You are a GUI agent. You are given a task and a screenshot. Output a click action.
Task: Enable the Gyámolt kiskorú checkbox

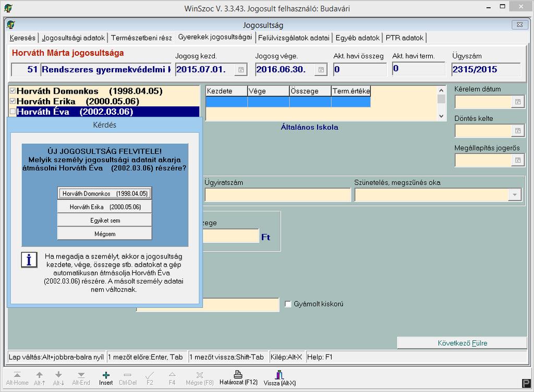tap(288, 304)
